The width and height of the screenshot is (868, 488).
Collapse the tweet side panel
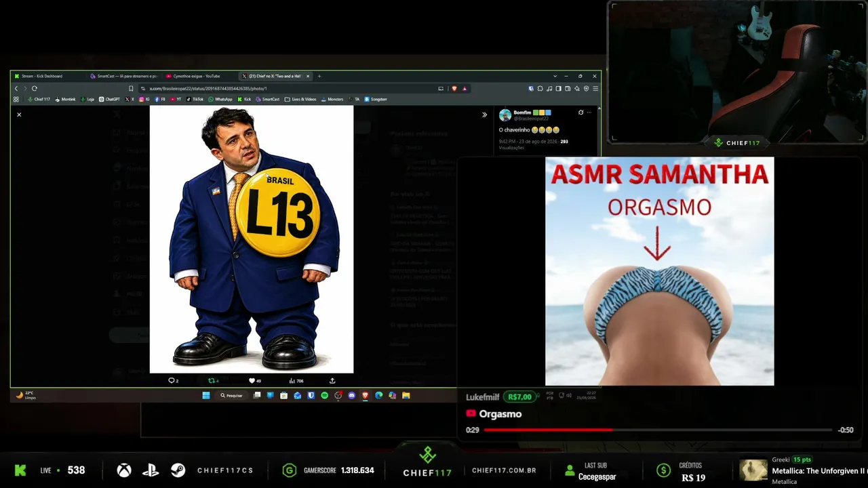[484, 115]
